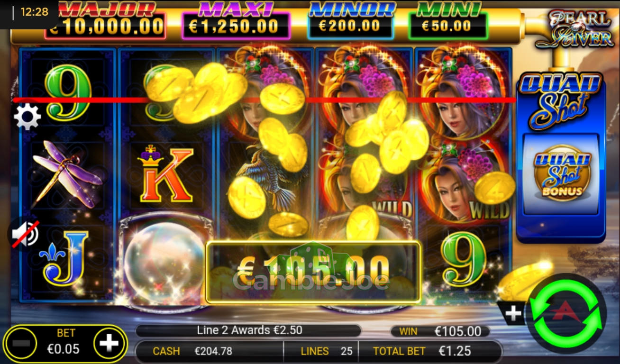
Task: Open settings with the gear icon
Action: (27, 117)
